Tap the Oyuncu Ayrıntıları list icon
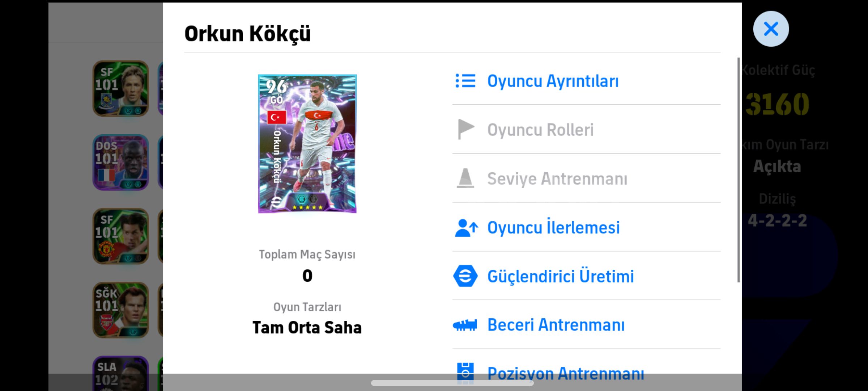 click(x=465, y=81)
